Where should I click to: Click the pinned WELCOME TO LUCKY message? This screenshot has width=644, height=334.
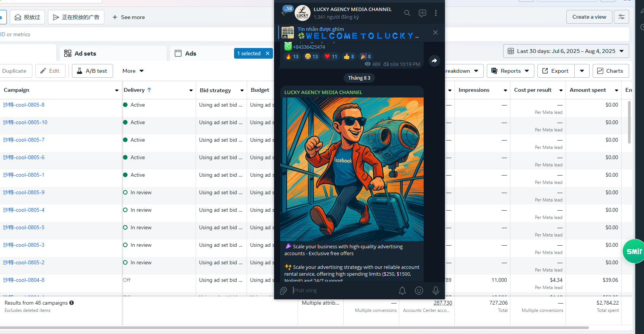click(358, 32)
